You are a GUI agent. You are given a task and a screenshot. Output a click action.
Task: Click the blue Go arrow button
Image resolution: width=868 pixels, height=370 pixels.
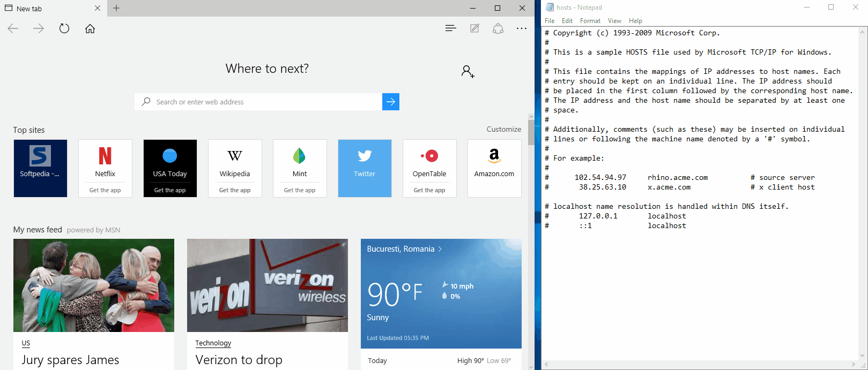click(391, 102)
